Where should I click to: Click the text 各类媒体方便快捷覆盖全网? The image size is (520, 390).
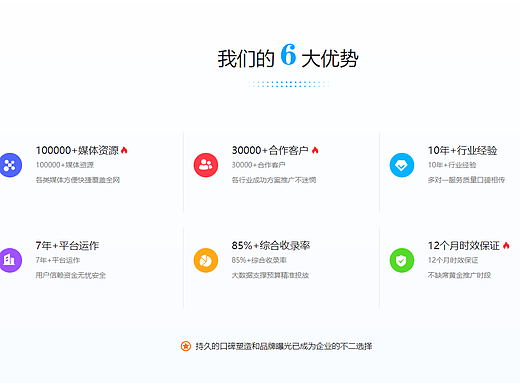[78, 180]
